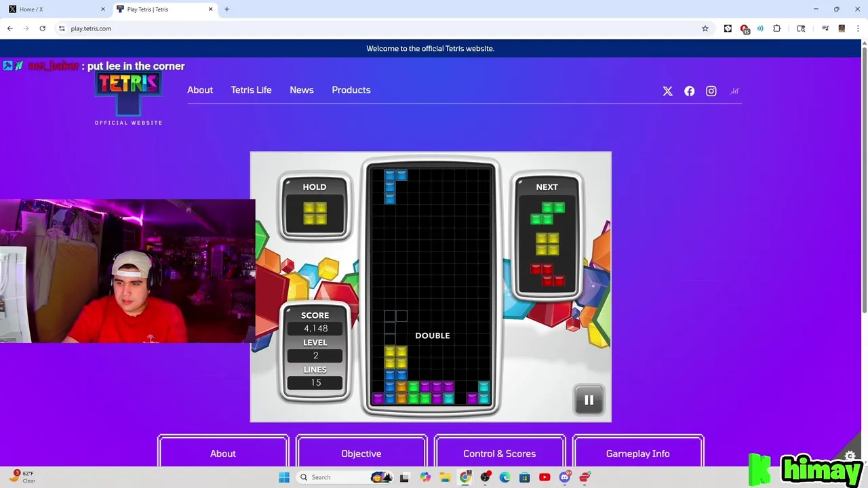Close the Play Tetris tab
The width and height of the screenshot is (868, 488).
(210, 9)
